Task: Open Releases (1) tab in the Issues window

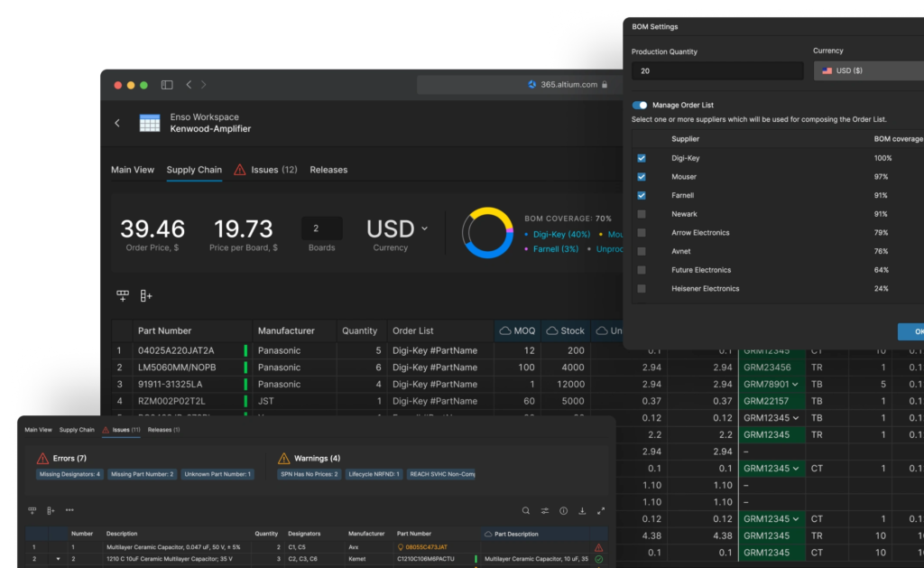Action: (x=164, y=430)
